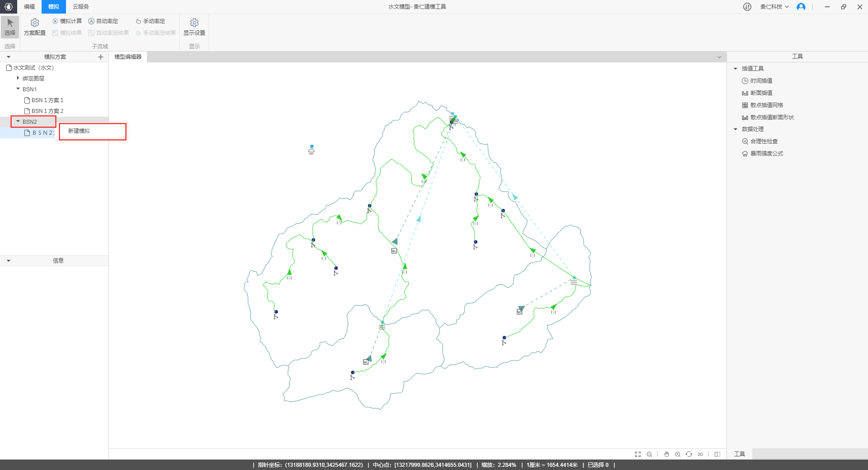Open 手动率定 manual calibration

pyautogui.click(x=151, y=21)
